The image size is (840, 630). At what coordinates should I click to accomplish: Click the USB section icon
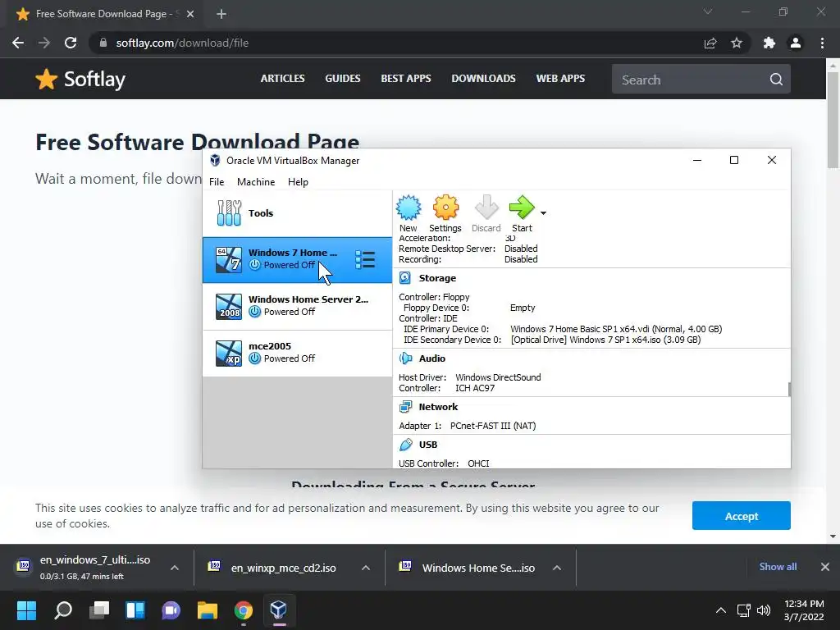pos(405,445)
